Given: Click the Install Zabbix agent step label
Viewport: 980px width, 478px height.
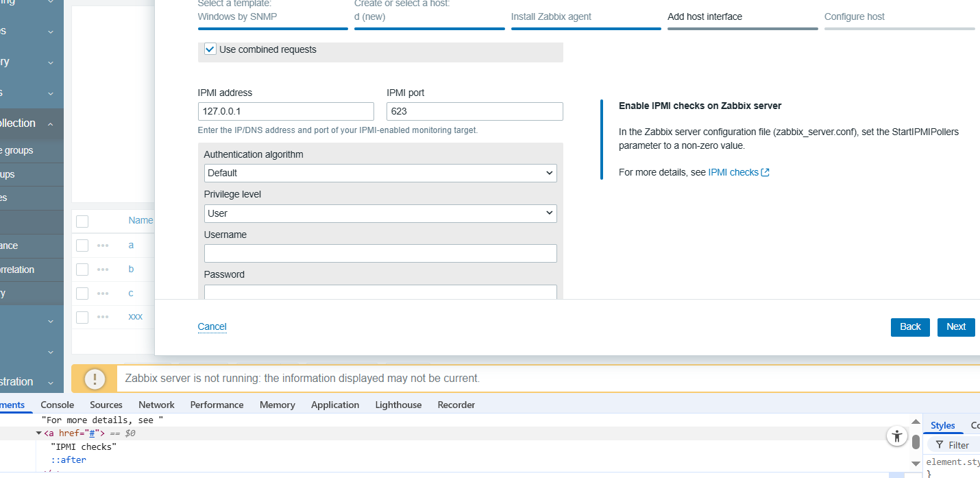Looking at the screenshot, I should point(551,16).
